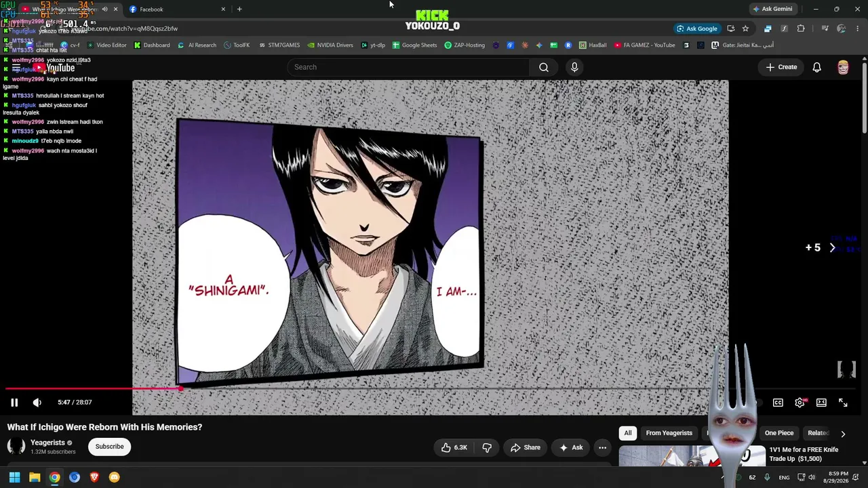The width and height of the screenshot is (868, 488).
Task: Open the Windows Start menu
Action: pos(14,477)
